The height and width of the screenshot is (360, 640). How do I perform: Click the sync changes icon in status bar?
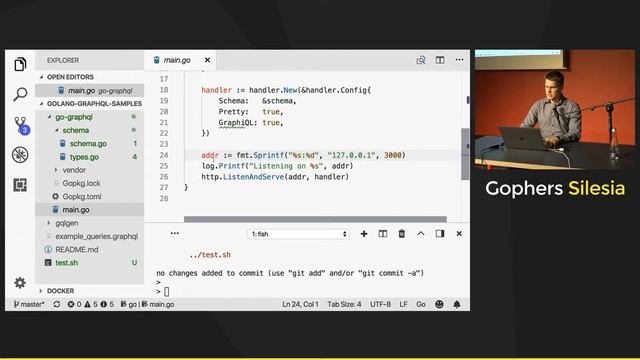(57, 304)
